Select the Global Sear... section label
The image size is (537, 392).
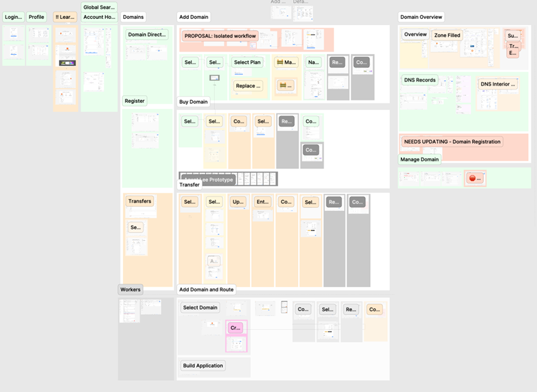99,7
